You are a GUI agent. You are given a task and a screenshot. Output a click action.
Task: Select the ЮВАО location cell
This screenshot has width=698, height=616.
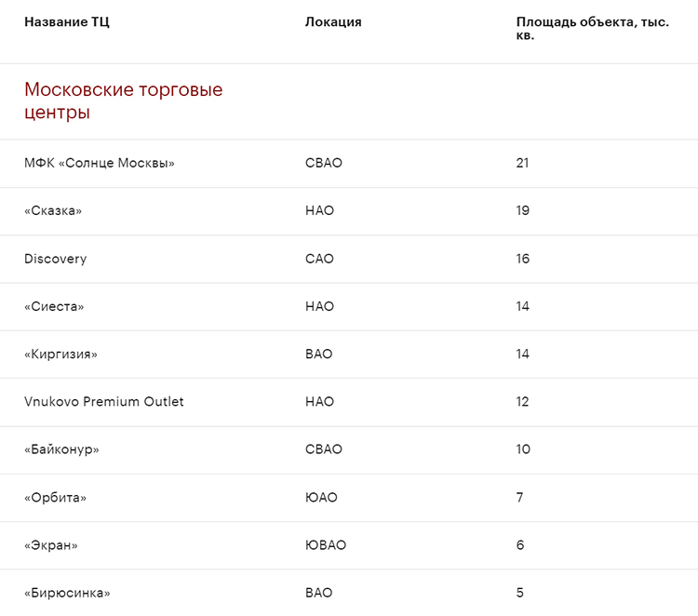point(326,545)
